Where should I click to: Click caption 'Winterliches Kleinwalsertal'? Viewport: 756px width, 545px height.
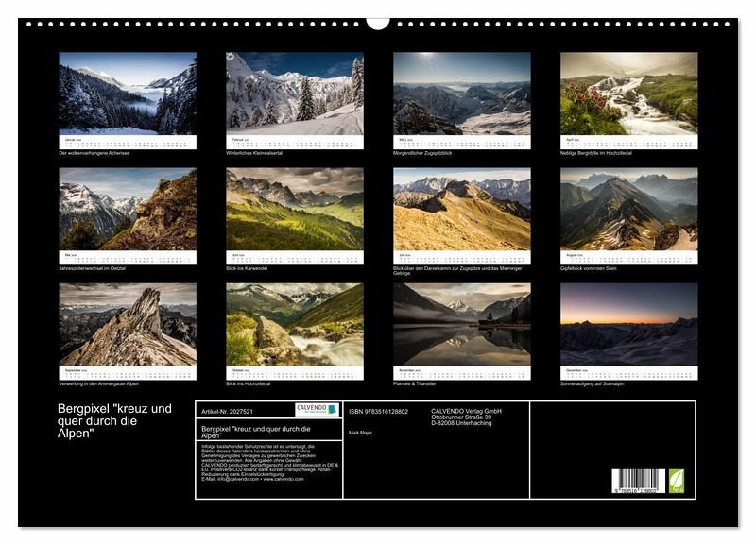point(254,153)
